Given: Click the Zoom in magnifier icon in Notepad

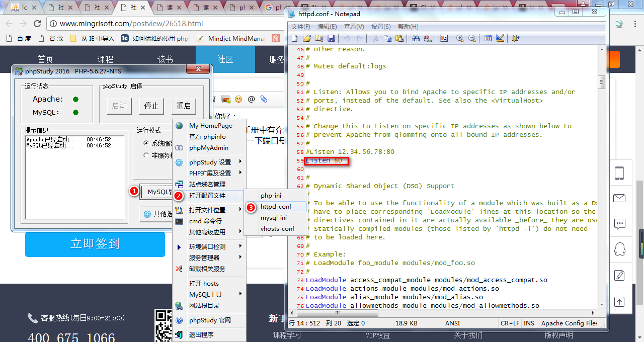Looking at the screenshot, I should [x=460, y=38].
